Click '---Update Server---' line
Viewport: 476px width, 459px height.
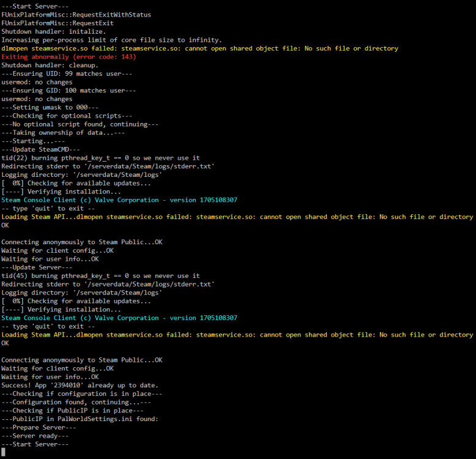coord(37,267)
